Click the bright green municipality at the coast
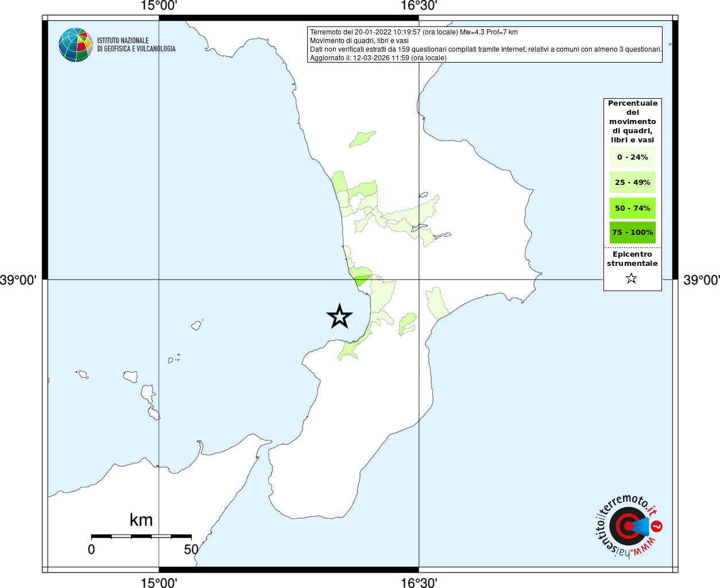The image size is (720, 588). (361, 280)
